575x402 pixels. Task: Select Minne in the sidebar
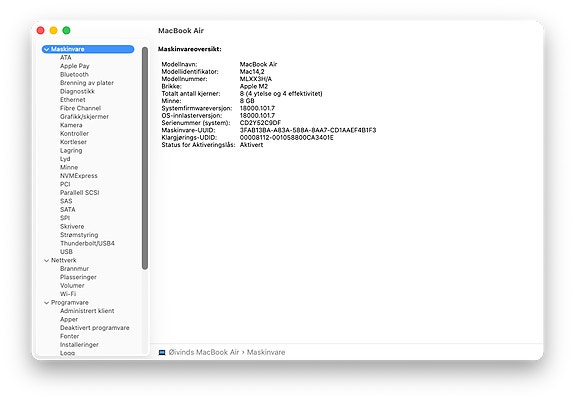69,167
